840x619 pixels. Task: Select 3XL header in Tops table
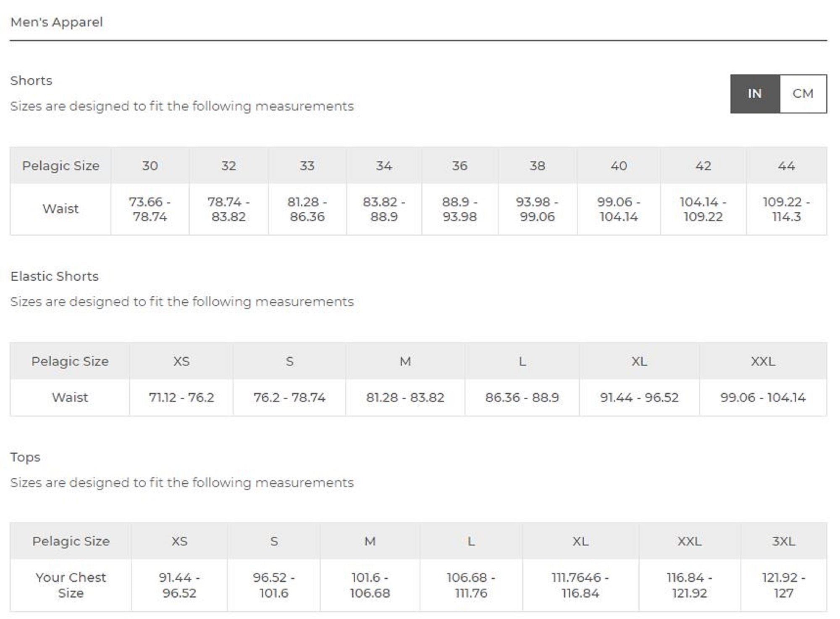coord(783,541)
